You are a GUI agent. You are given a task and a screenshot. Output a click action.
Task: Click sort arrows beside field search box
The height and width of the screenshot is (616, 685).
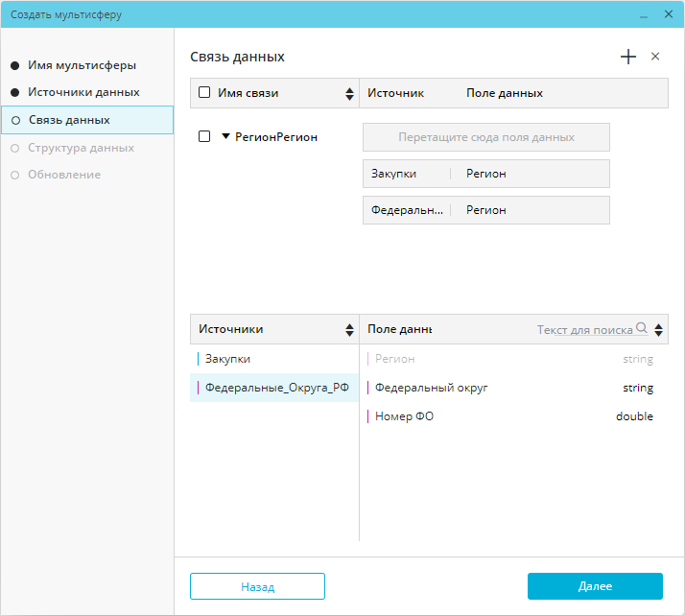tap(658, 330)
